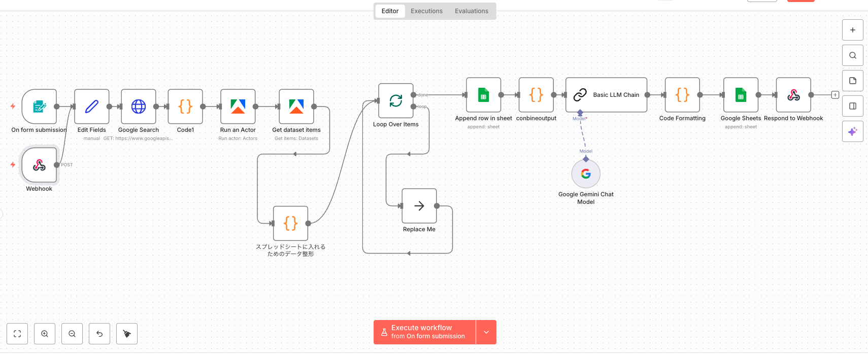Viewport: 868px width, 354px height.
Task: Open the Run an Actor node
Action: tap(238, 107)
